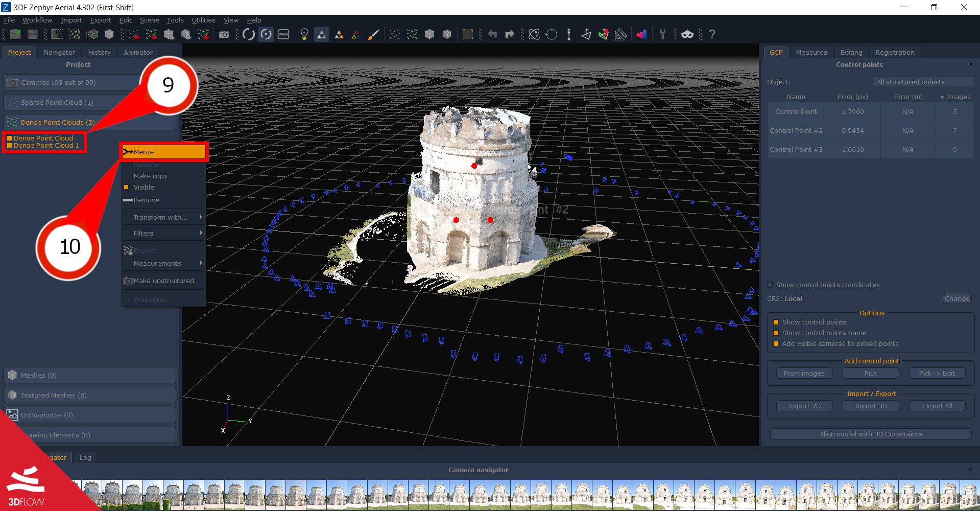Click the red-blue bar chart icon

click(642, 34)
